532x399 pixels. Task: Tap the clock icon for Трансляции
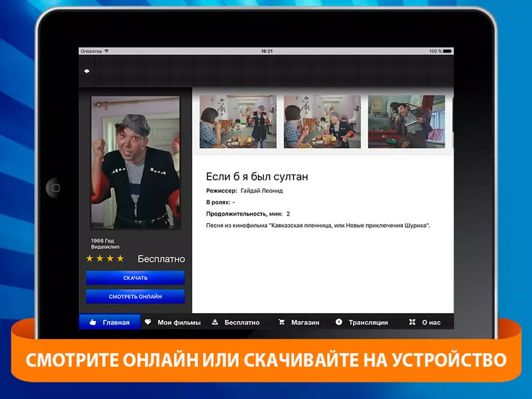(x=339, y=322)
